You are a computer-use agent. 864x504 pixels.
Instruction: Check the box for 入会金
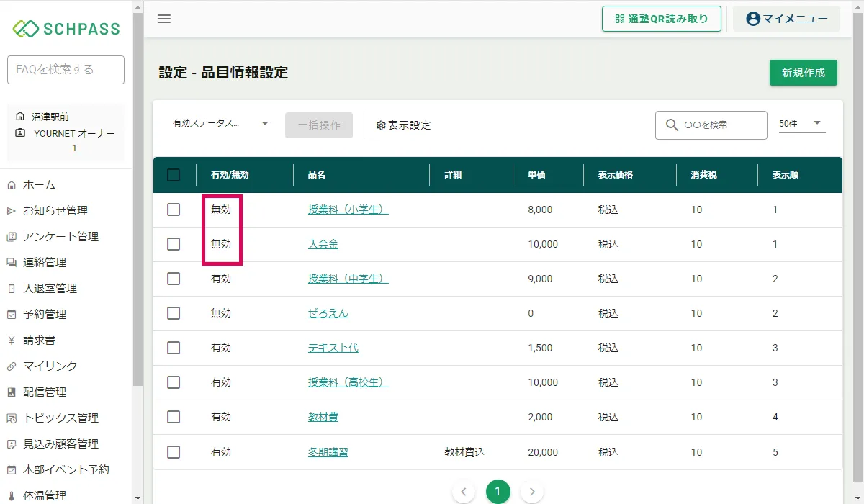click(174, 244)
